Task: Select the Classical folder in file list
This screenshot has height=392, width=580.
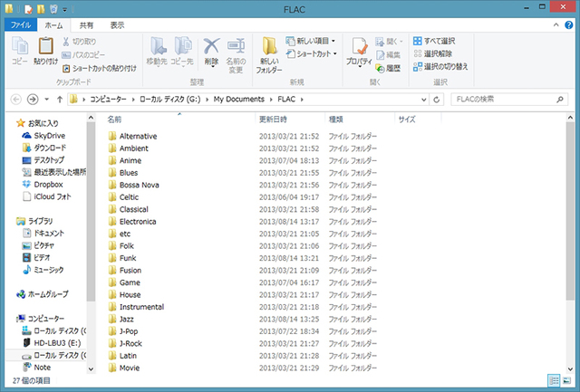Action: [x=133, y=209]
